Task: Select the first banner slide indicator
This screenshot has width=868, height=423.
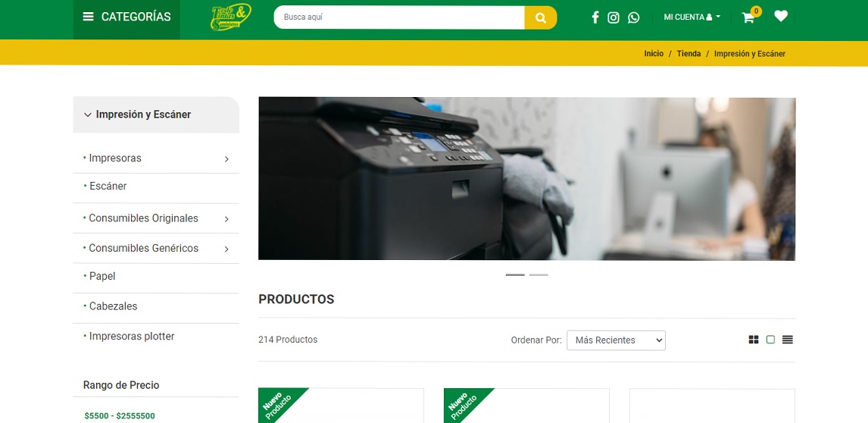Action: (x=515, y=275)
